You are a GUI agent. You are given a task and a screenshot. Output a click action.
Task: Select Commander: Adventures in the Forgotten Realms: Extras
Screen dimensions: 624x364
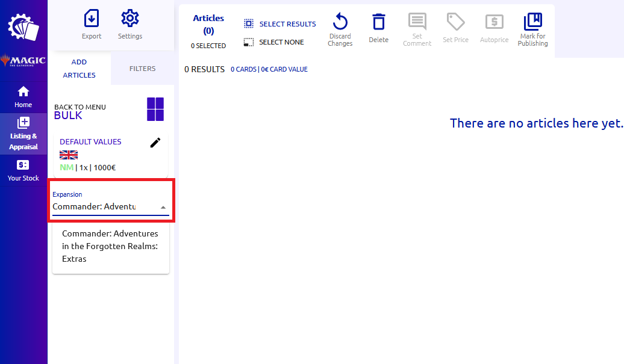111,246
